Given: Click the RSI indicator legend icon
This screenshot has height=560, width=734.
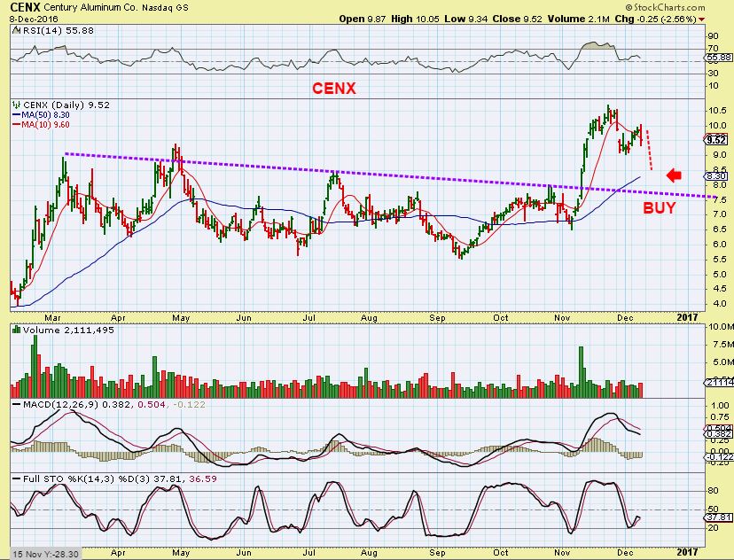Looking at the screenshot, I should pos(16,30).
